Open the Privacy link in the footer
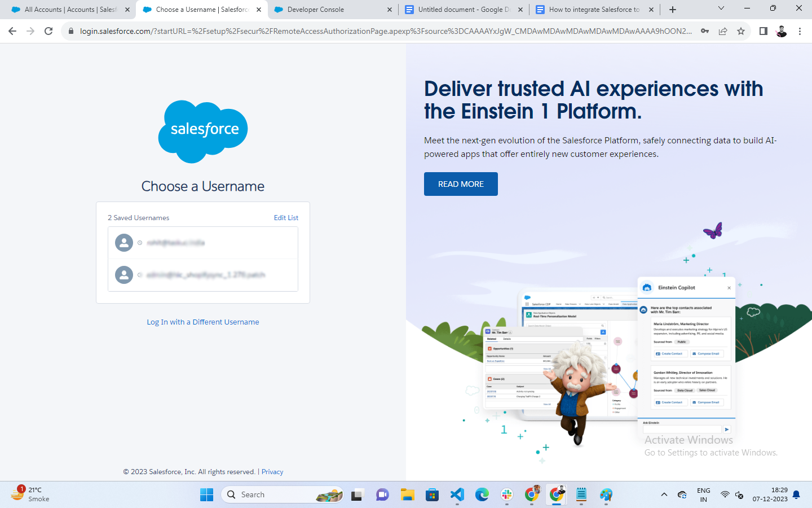 click(272, 472)
